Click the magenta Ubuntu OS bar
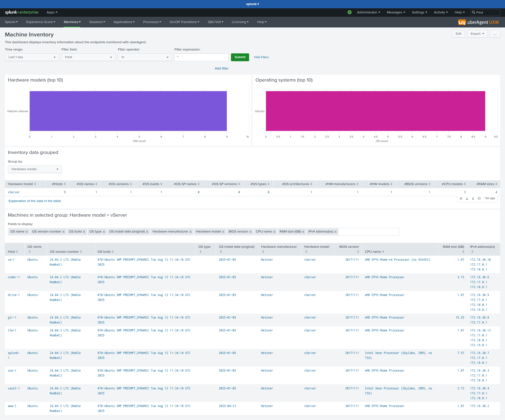Screen dimensions: 505x420 tap(375, 111)
